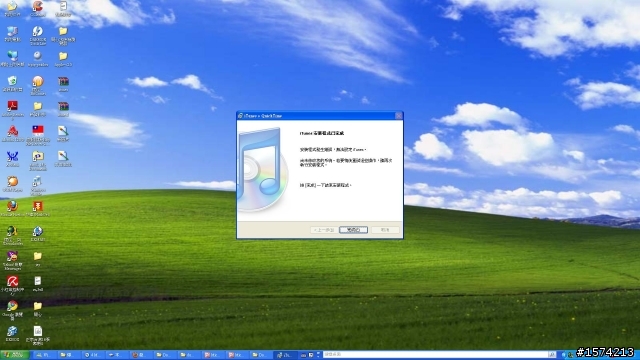
Task: Click the active iTunes installer taskbar button
Action: point(284,355)
